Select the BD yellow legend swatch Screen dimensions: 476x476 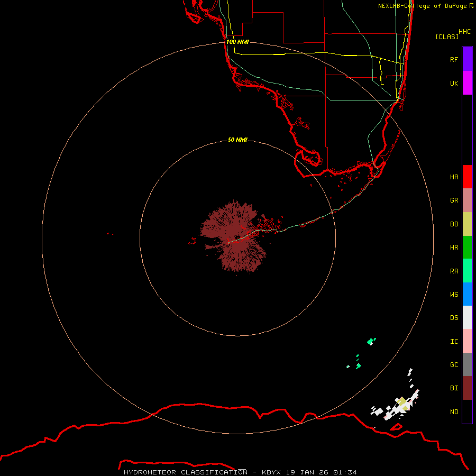467,224
